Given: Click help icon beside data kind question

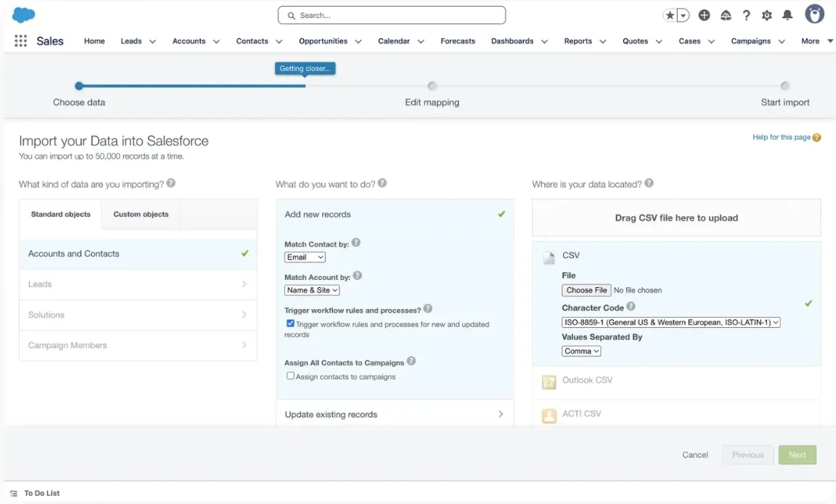Looking at the screenshot, I should point(171,183).
